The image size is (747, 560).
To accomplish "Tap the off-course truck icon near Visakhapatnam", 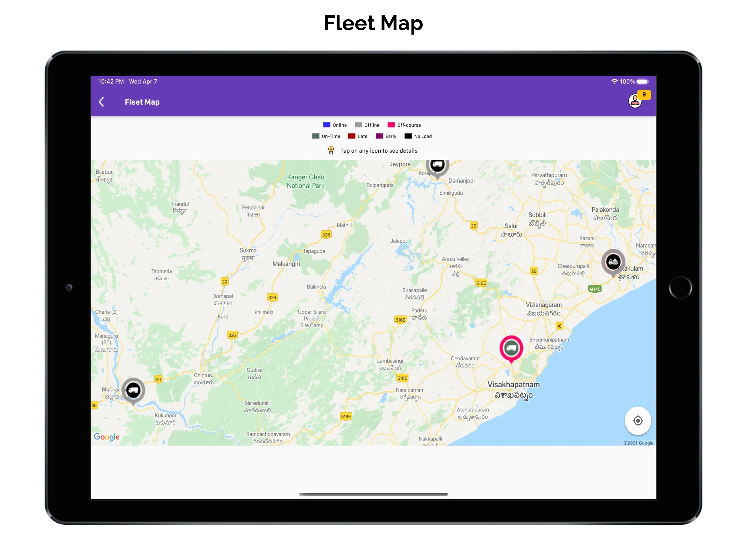I will pos(510,349).
